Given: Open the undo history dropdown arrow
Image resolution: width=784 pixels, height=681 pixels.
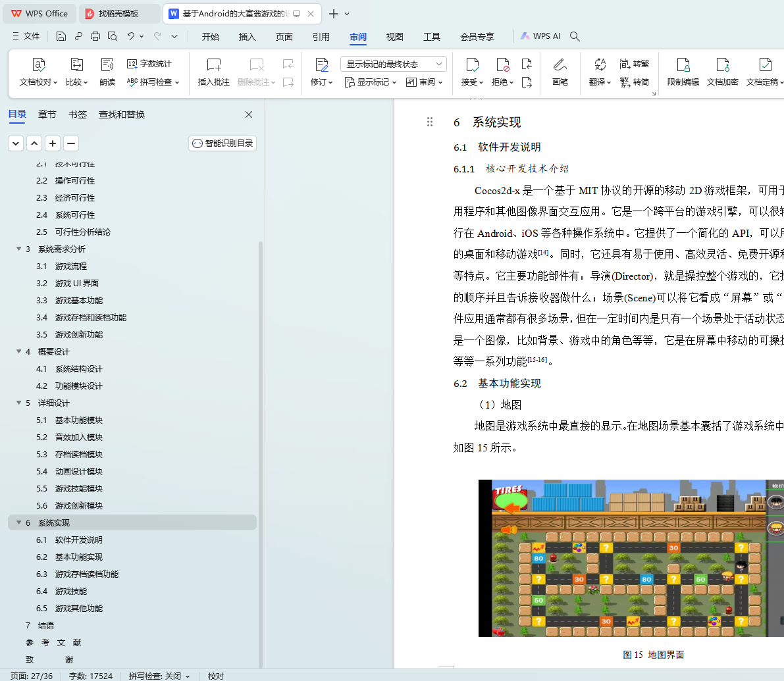Looking at the screenshot, I should point(142,36).
